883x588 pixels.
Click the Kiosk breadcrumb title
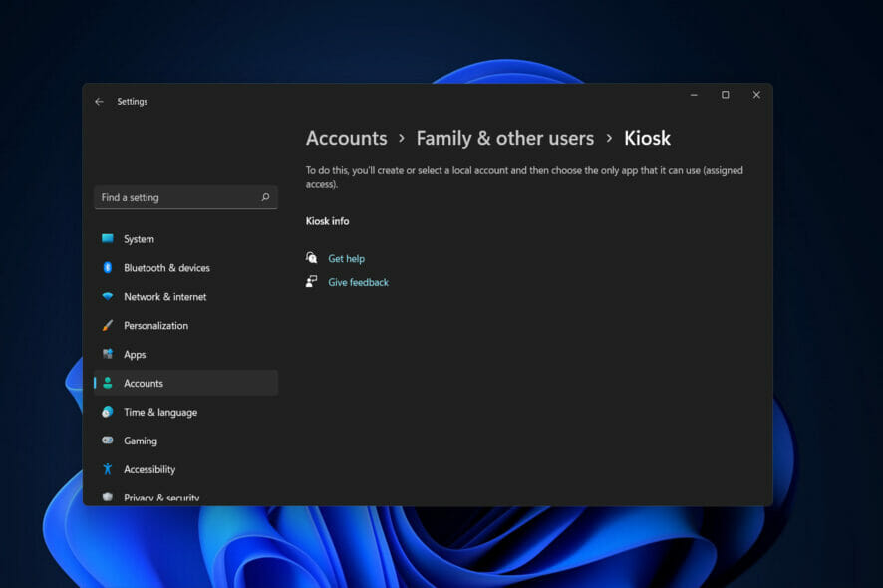tap(647, 138)
